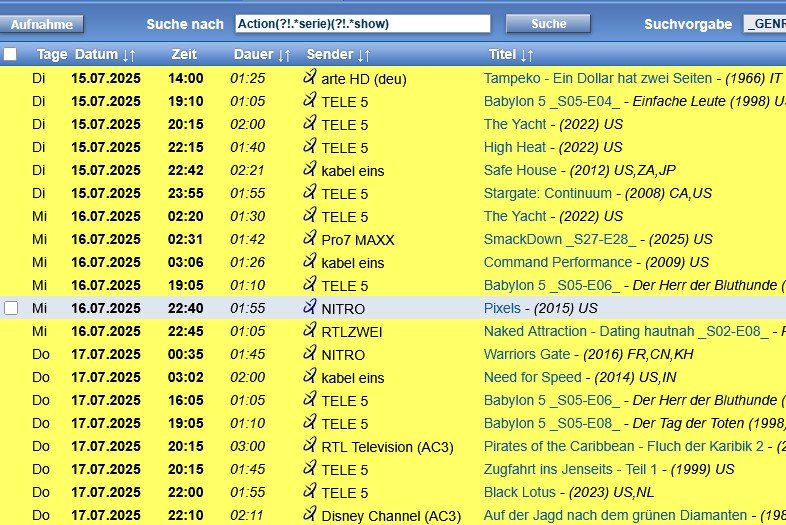Open the Need for Speed title link
The height and width of the screenshot is (525, 786).
532,377
